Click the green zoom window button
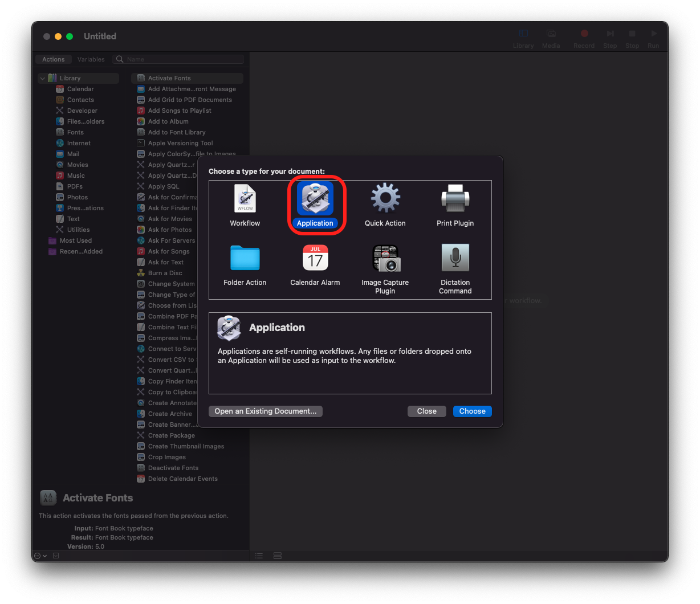This screenshot has height=604, width=700. point(70,36)
